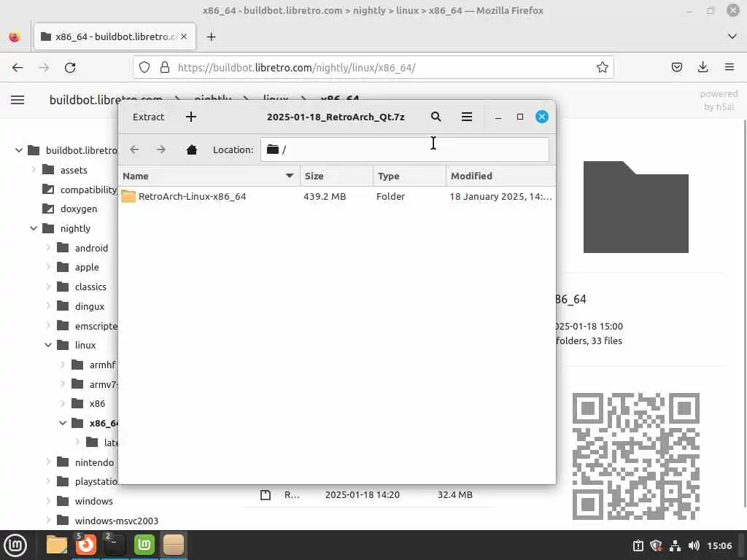Sort archive list by Size column
Viewport: 747px width, 560px height.
[336, 176]
